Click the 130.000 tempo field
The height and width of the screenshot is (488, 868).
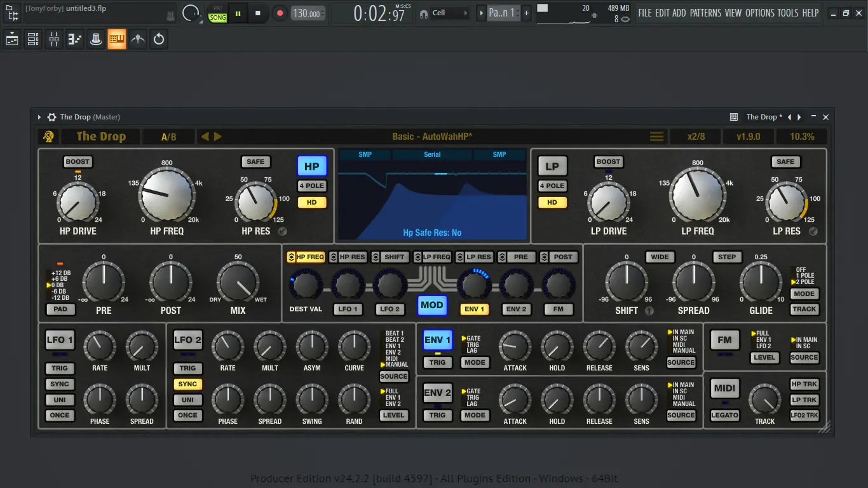(308, 13)
